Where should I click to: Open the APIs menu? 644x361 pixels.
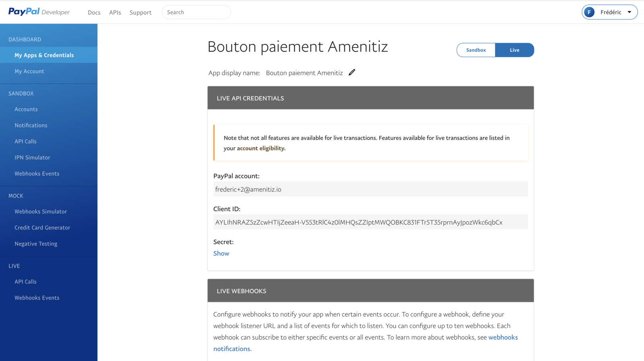coord(115,12)
